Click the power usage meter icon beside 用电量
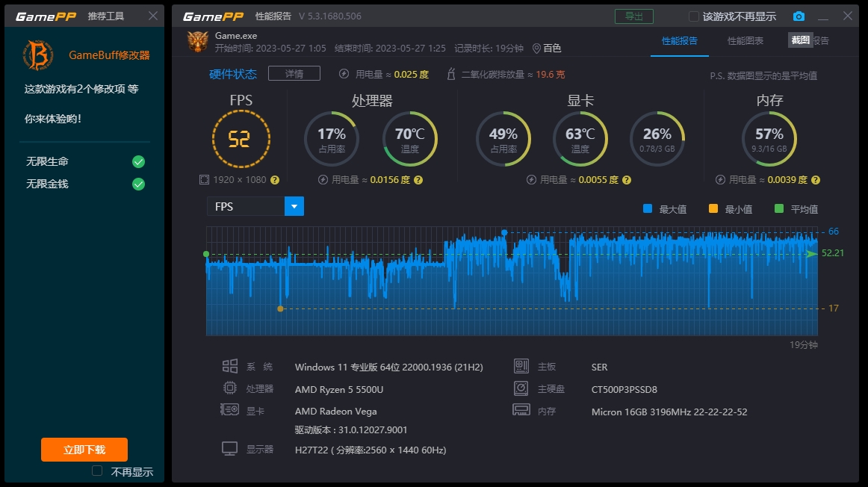Image resolution: width=868 pixels, height=487 pixels. 345,74
